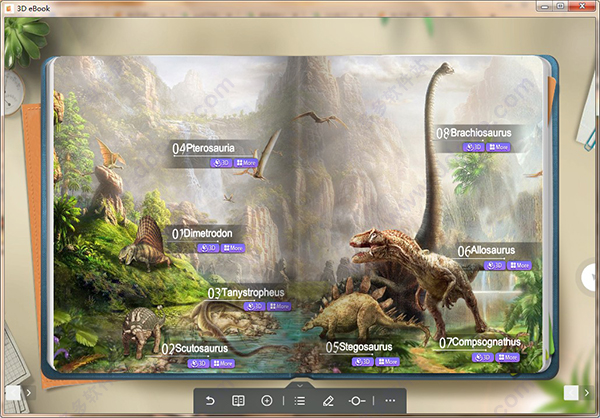The width and height of the screenshot is (600, 418).
Task: Open the 3D view for Scutosaurus
Action: point(198,363)
